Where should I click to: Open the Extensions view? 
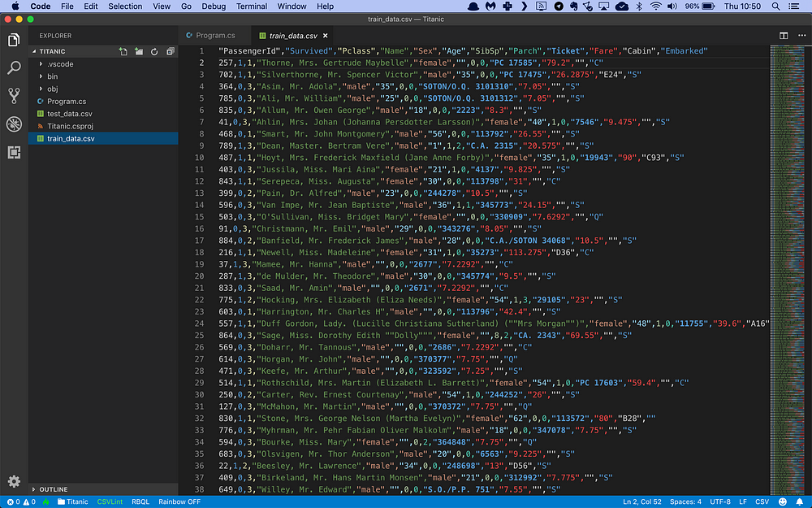(x=14, y=152)
